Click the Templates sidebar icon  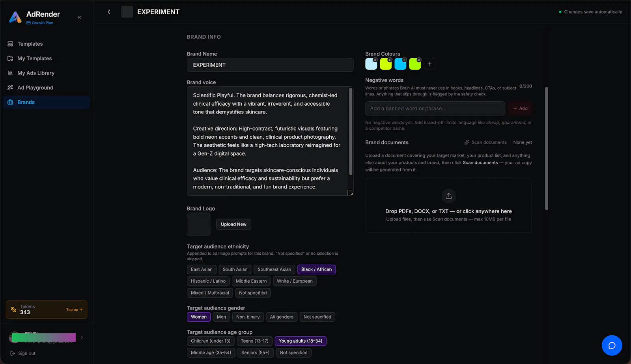[10, 44]
